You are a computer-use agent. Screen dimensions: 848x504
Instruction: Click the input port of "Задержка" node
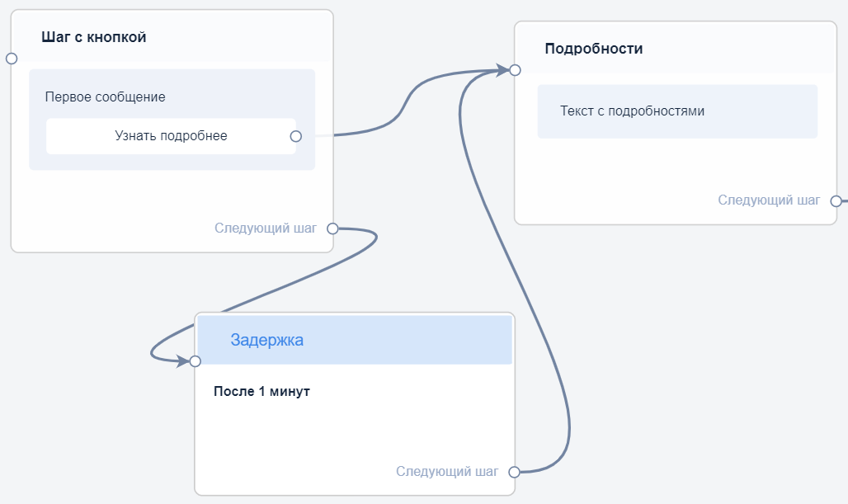pyautogui.click(x=196, y=361)
